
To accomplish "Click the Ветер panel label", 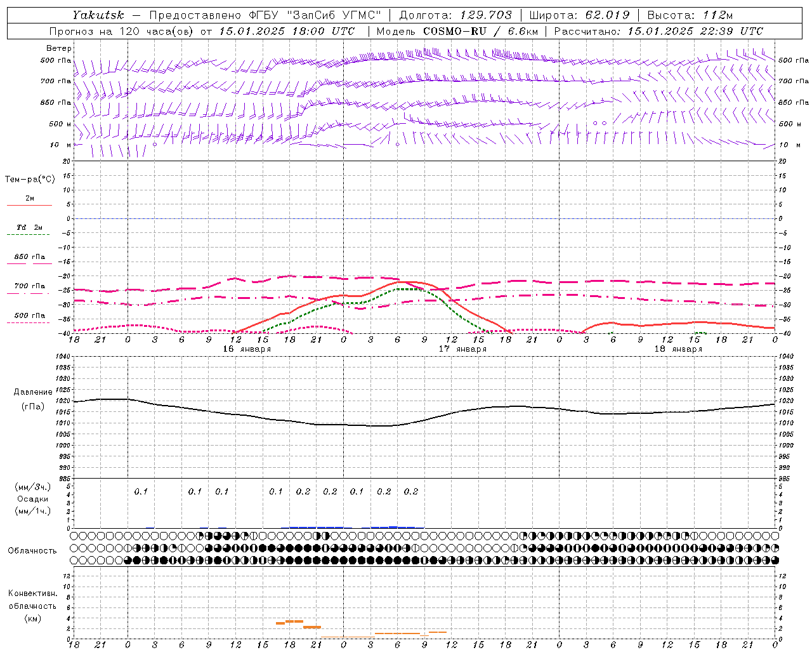I will click(x=59, y=48).
